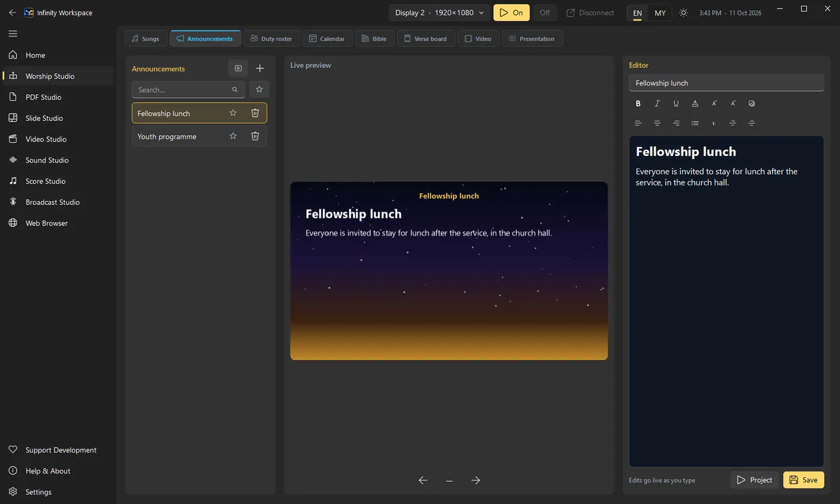Increase the paragraph indent
The width and height of the screenshot is (840, 504).
[x=752, y=123]
